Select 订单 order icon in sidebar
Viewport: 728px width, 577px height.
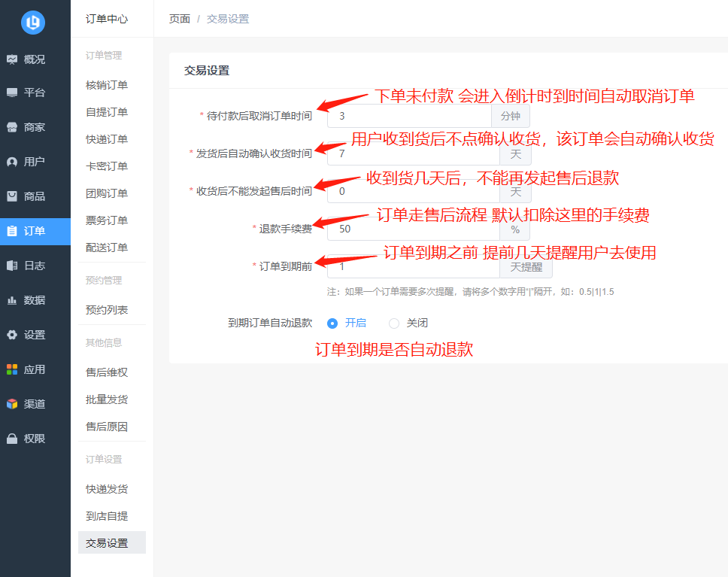tap(12, 231)
